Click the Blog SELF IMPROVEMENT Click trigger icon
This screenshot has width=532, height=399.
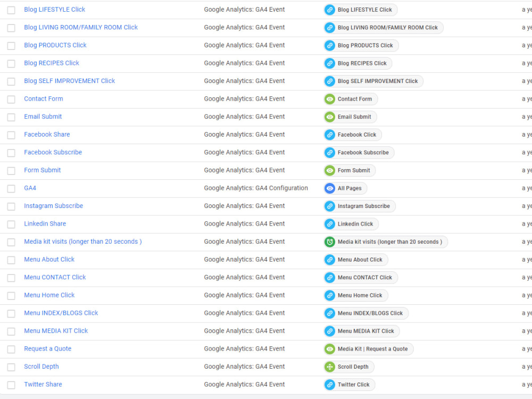coord(329,81)
